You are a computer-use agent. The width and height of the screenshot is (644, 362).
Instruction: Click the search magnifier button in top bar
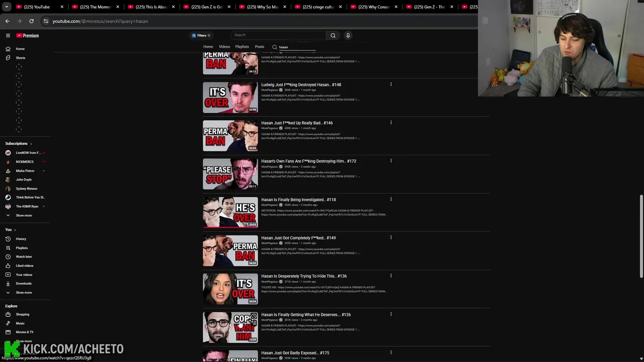point(333,35)
